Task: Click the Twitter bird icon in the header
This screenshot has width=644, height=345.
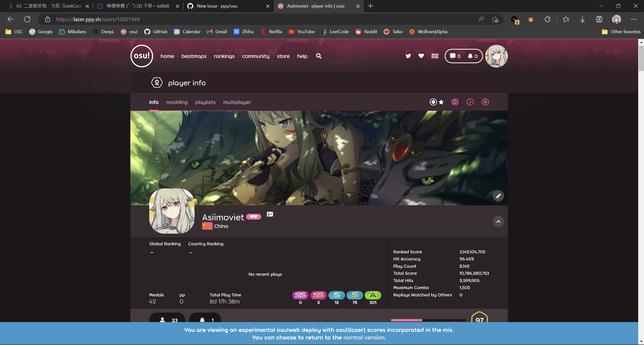Action: 408,56
